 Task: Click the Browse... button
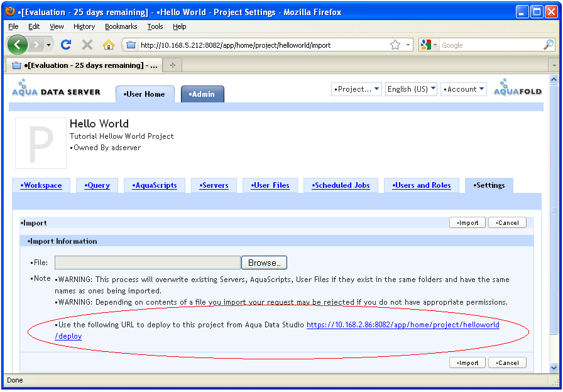pyautogui.click(x=265, y=263)
